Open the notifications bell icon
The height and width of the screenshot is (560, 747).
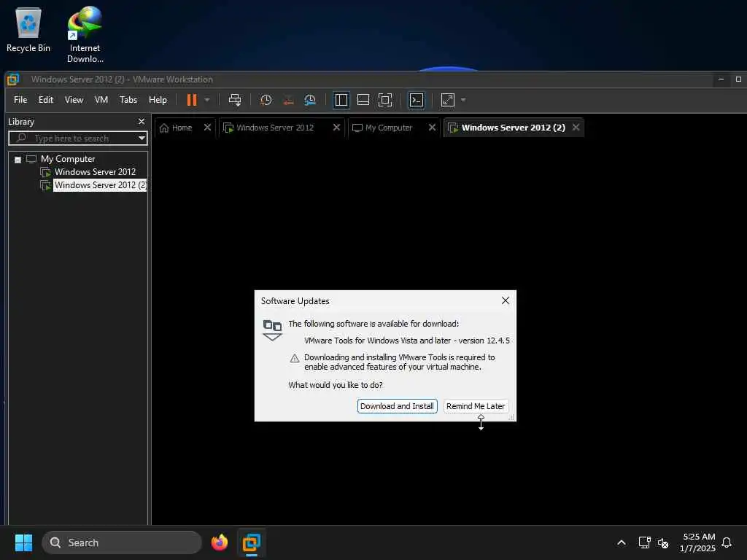[x=727, y=542]
